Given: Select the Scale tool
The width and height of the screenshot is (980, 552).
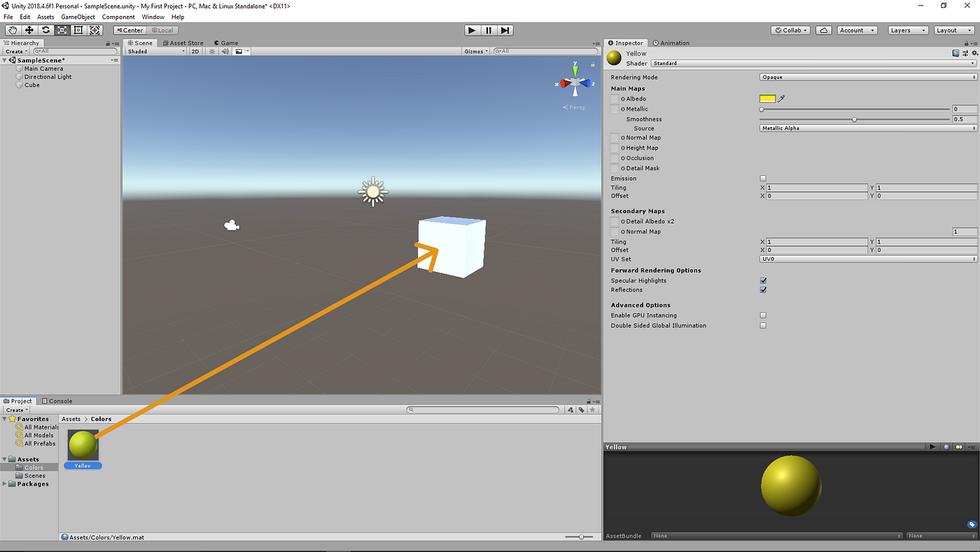Looking at the screenshot, I should pyautogui.click(x=62, y=29).
